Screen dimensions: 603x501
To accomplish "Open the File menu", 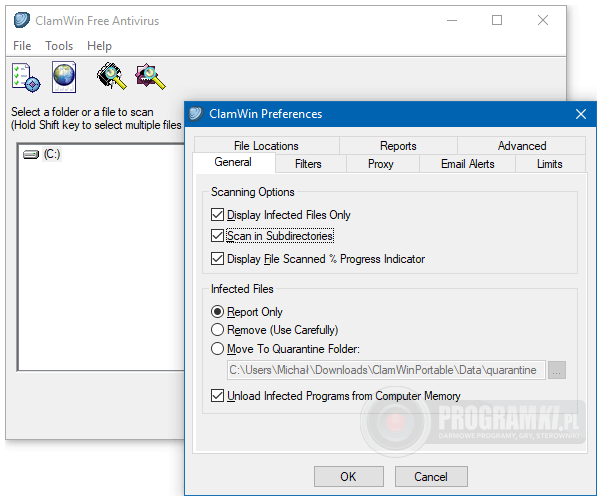I will coord(22,46).
